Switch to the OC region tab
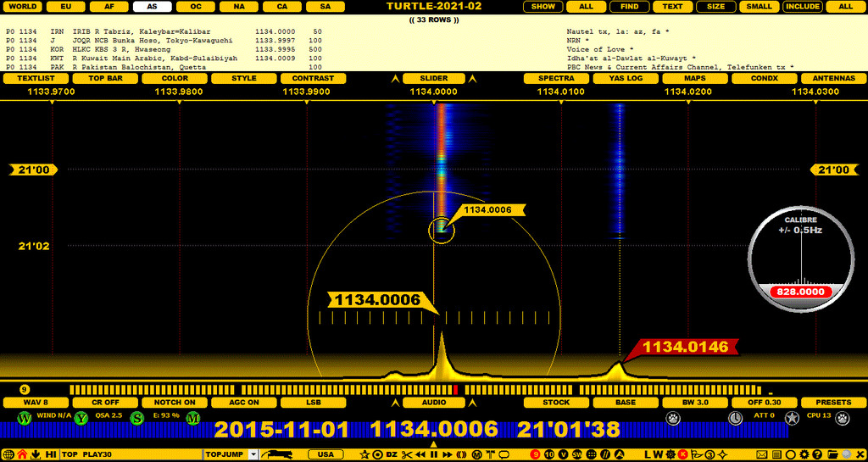 coord(195,6)
